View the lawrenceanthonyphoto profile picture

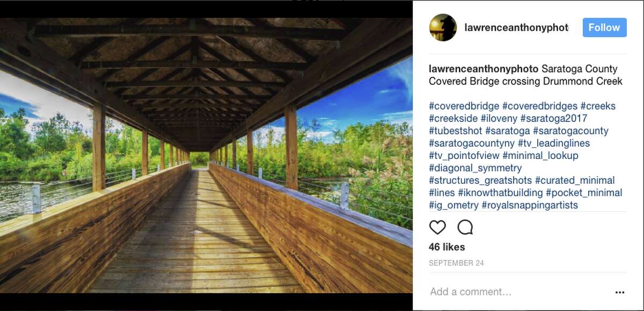click(443, 27)
